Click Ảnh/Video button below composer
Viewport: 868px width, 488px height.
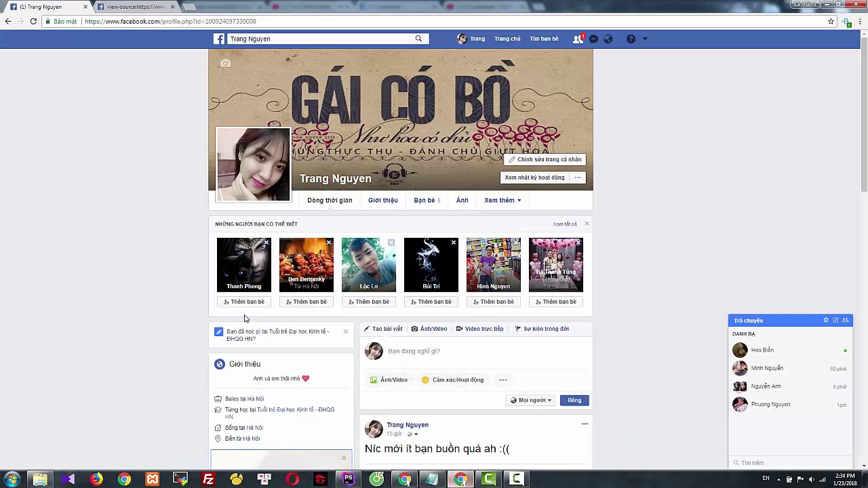(x=389, y=380)
